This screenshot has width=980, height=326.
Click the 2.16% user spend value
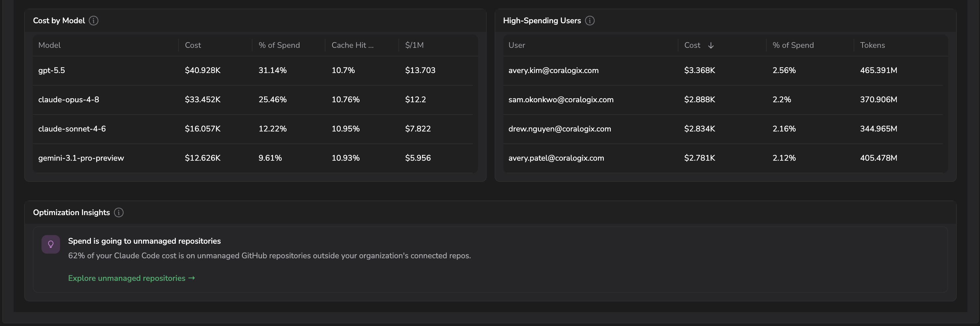point(784,129)
